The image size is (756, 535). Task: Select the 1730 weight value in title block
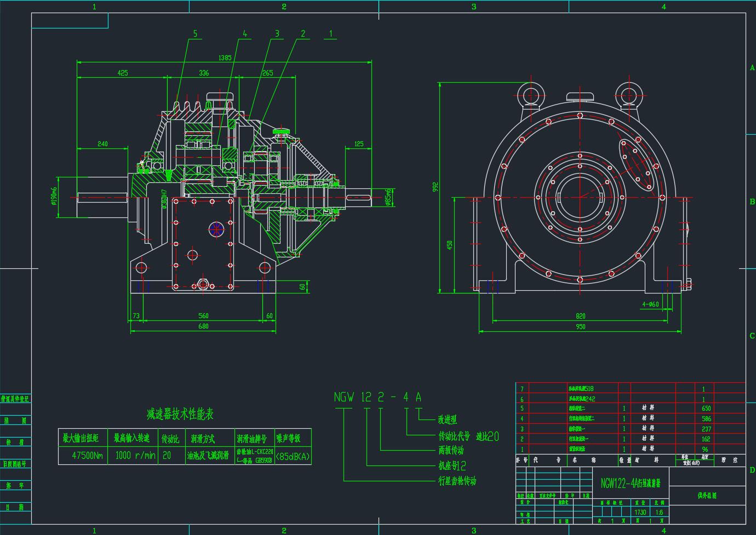click(x=640, y=513)
